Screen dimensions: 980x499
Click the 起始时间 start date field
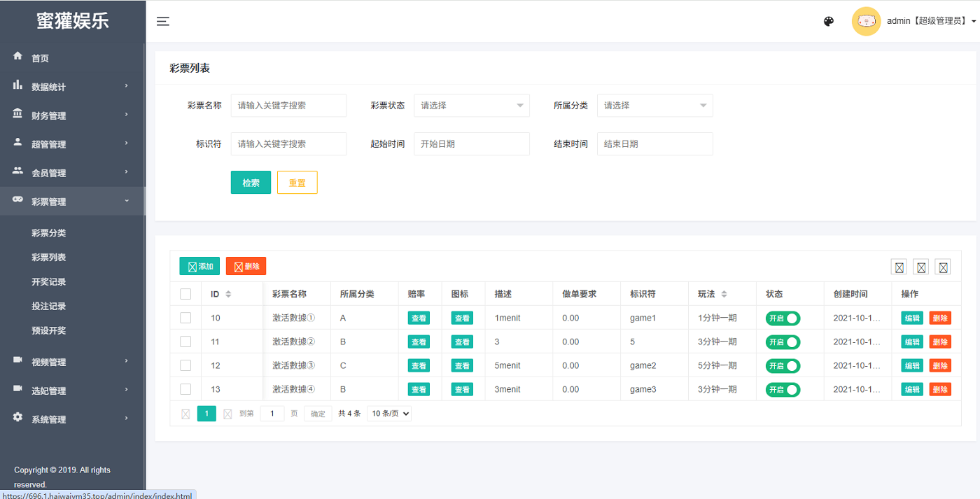[471, 144]
